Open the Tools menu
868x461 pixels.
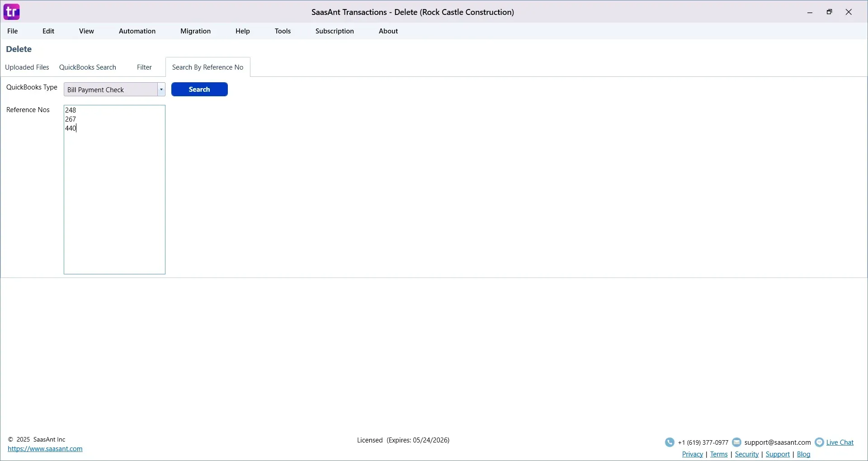(283, 31)
